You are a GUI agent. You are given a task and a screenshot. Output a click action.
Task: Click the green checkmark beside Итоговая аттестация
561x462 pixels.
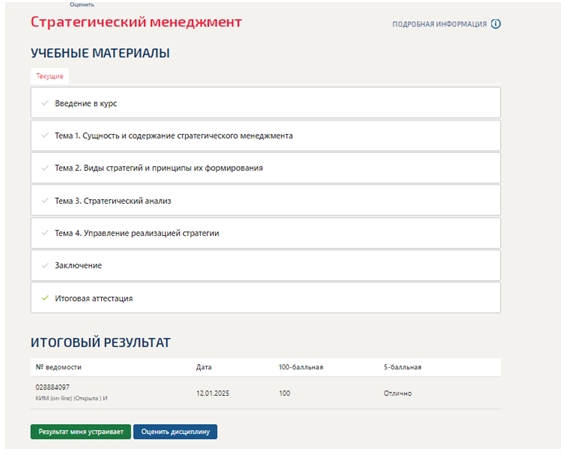tap(45, 298)
